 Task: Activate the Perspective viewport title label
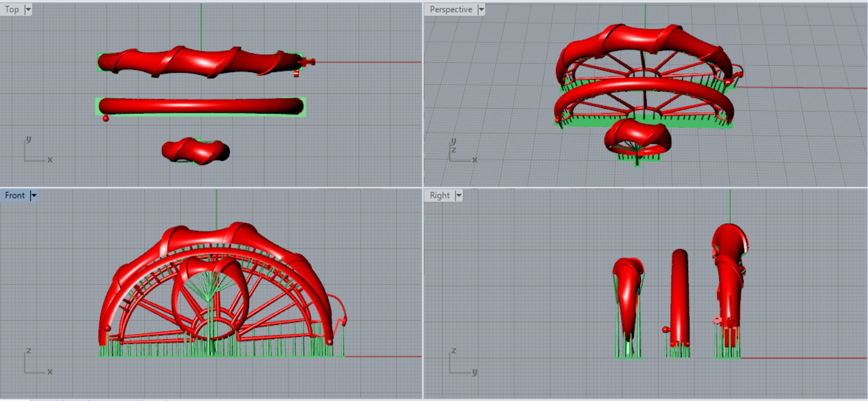click(451, 10)
